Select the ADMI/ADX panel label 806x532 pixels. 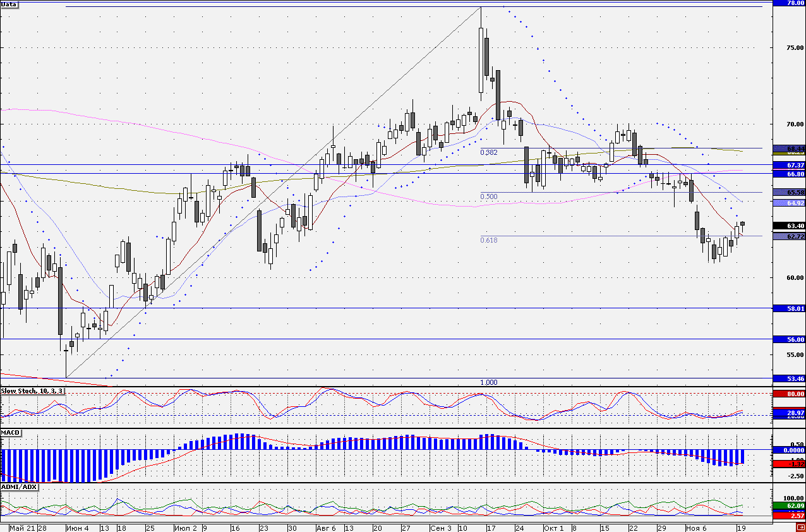[x=19, y=488]
